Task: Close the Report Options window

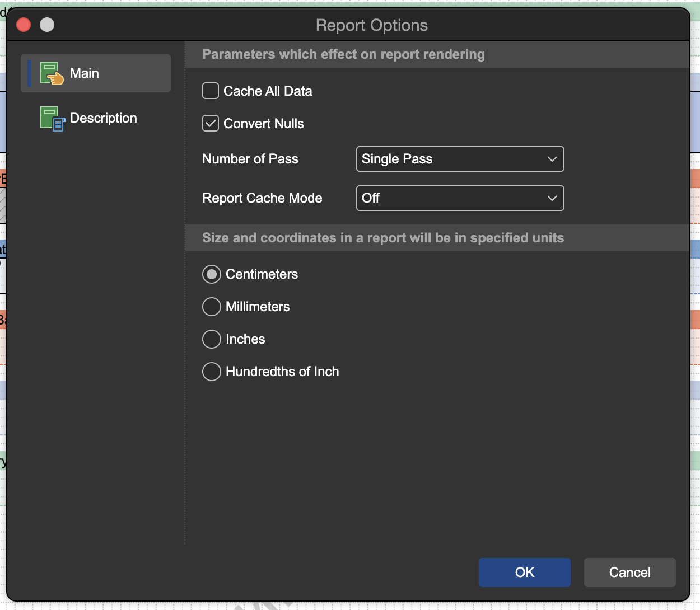Action: tap(24, 25)
